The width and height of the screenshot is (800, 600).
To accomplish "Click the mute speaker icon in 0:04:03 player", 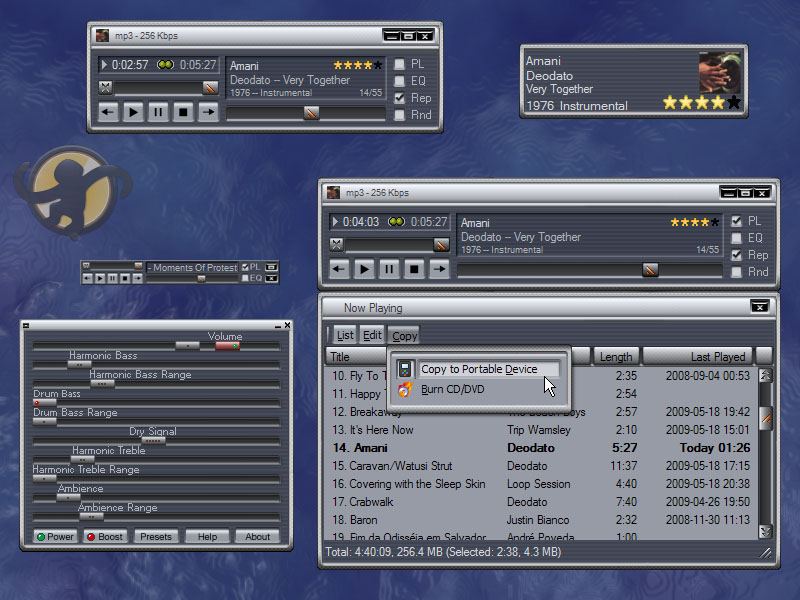I will (336, 244).
